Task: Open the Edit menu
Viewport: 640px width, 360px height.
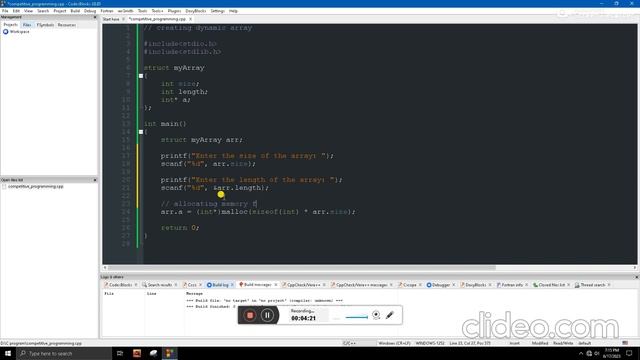Action: pyautogui.click(x=16, y=11)
